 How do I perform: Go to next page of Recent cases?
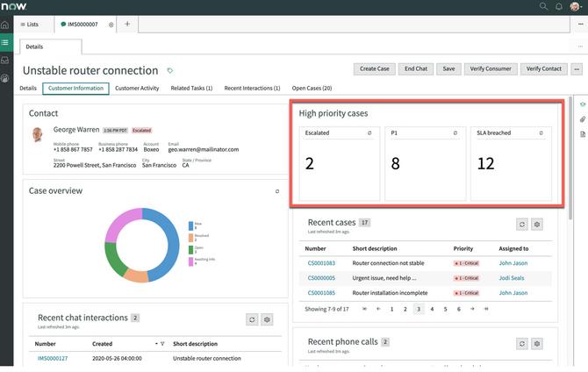(472, 309)
